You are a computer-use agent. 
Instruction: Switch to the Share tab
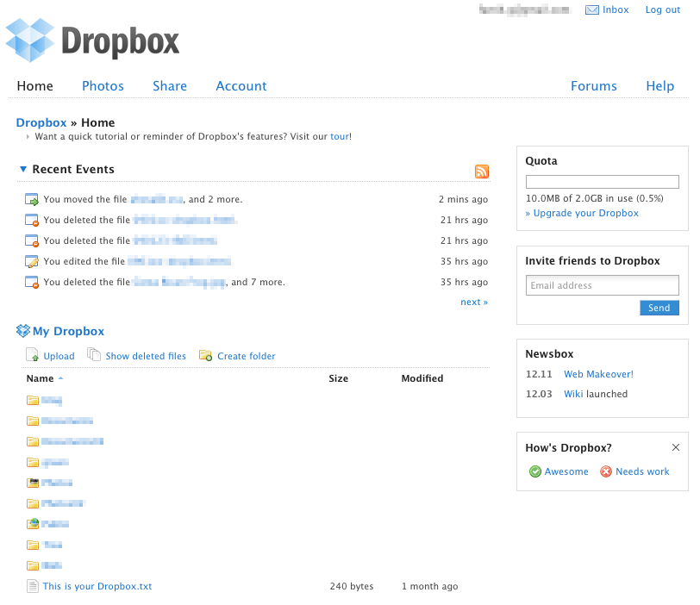[x=170, y=86]
